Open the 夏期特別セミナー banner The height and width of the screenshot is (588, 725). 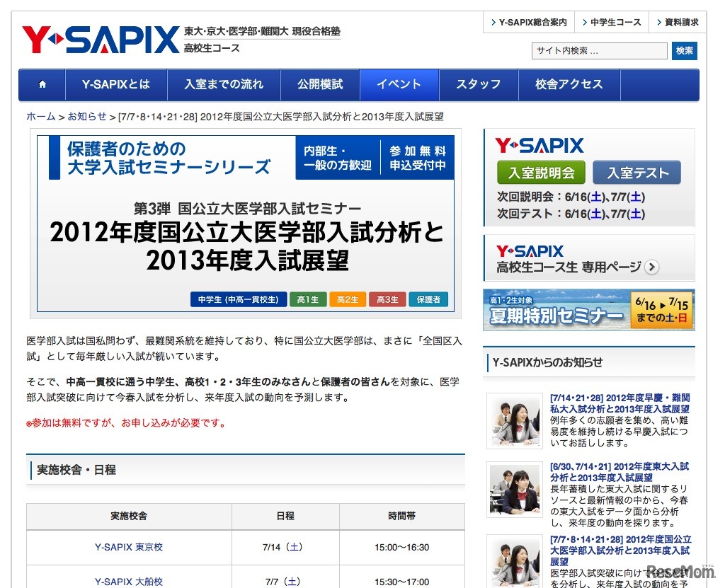(588, 310)
